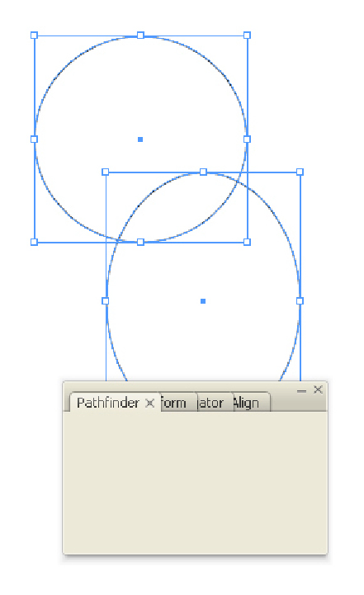Image resolution: width=364 pixels, height=595 pixels.
Task: Switch to the Pathfinder tab
Action: [x=108, y=403]
